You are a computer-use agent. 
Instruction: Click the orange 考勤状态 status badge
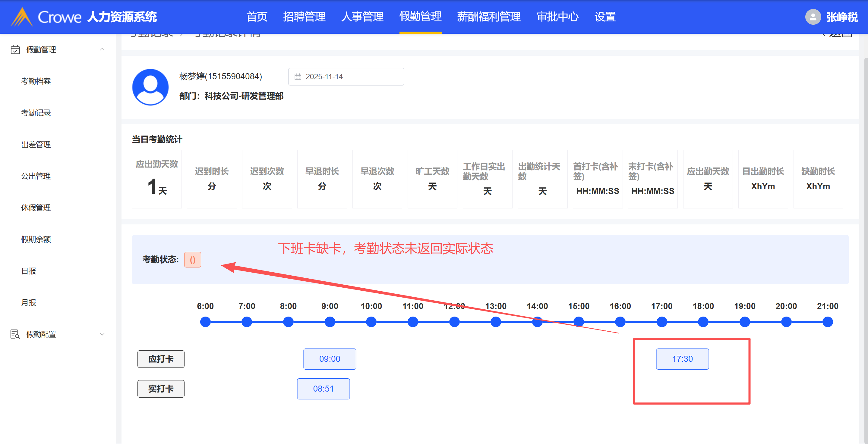192,260
